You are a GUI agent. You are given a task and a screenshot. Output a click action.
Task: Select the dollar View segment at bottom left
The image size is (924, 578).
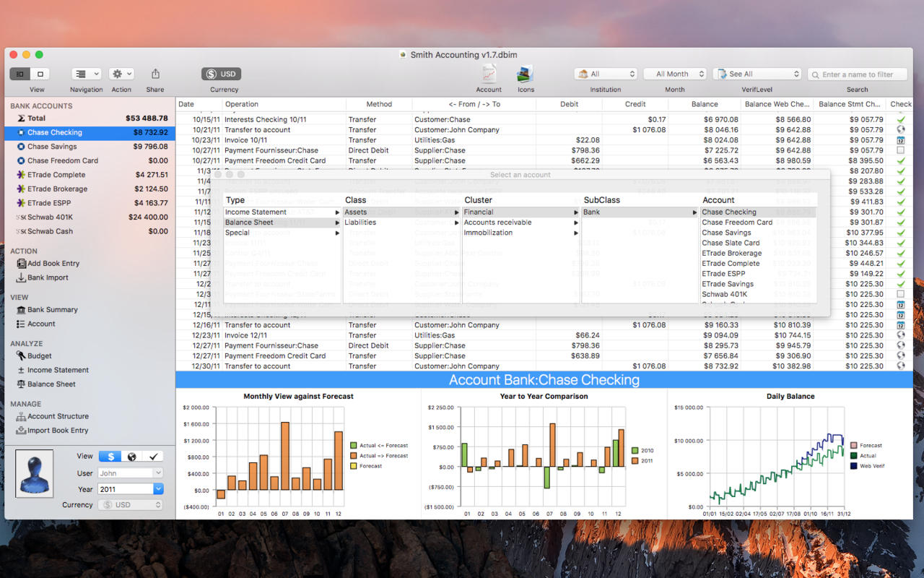[x=110, y=457]
